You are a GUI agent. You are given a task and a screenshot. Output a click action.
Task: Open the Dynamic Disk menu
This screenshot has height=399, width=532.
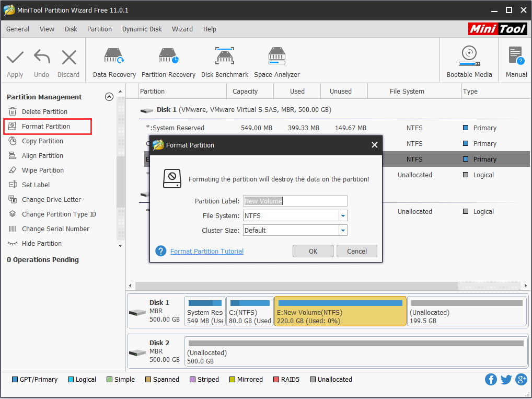click(x=142, y=29)
